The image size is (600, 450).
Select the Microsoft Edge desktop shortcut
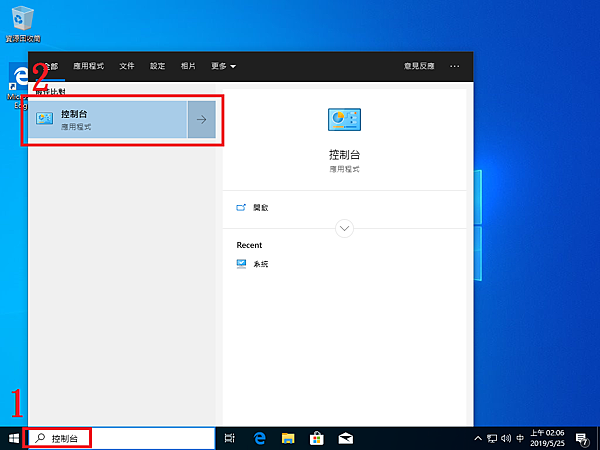(18, 86)
